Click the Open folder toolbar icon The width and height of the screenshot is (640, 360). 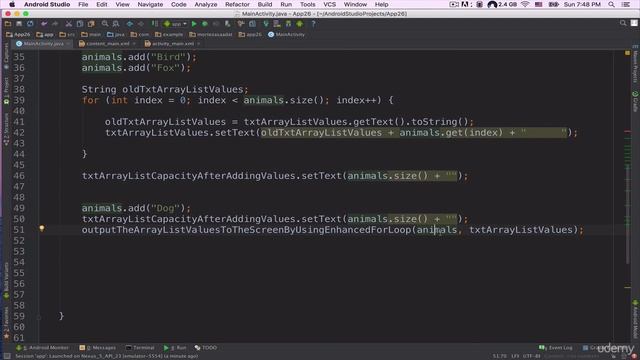(8, 24)
